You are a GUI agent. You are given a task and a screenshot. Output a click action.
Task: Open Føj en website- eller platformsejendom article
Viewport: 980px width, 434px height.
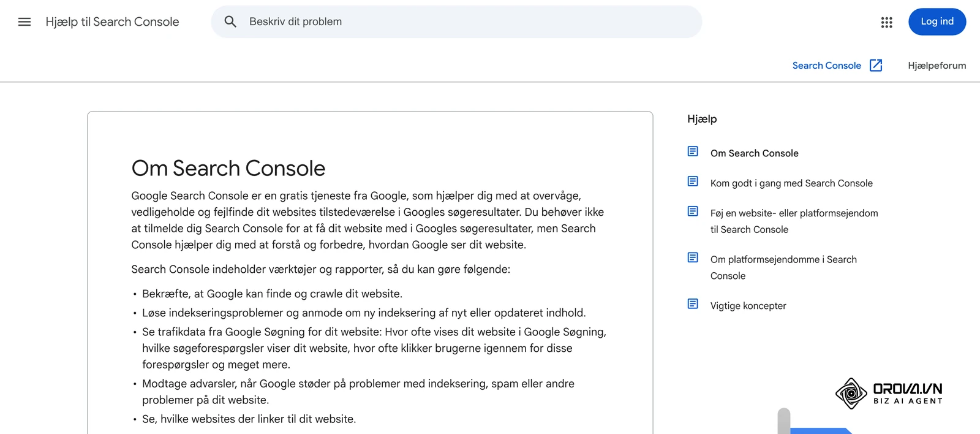794,221
